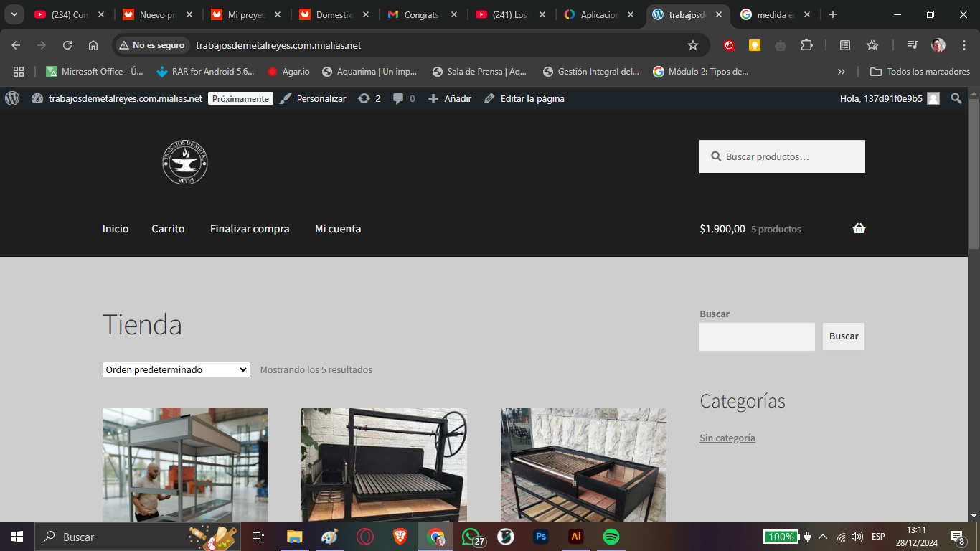Image resolution: width=980 pixels, height=551 pixels.
Task: Open the 'Finalizar compra' menu item
Action: point(250,229)
